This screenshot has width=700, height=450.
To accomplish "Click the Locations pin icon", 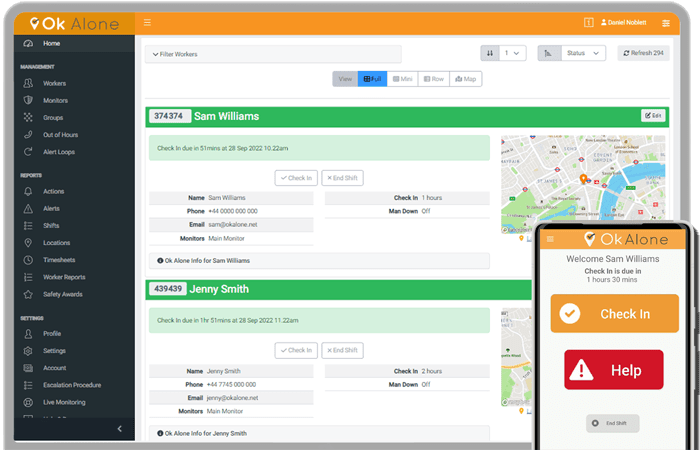I will coord(28,243).
